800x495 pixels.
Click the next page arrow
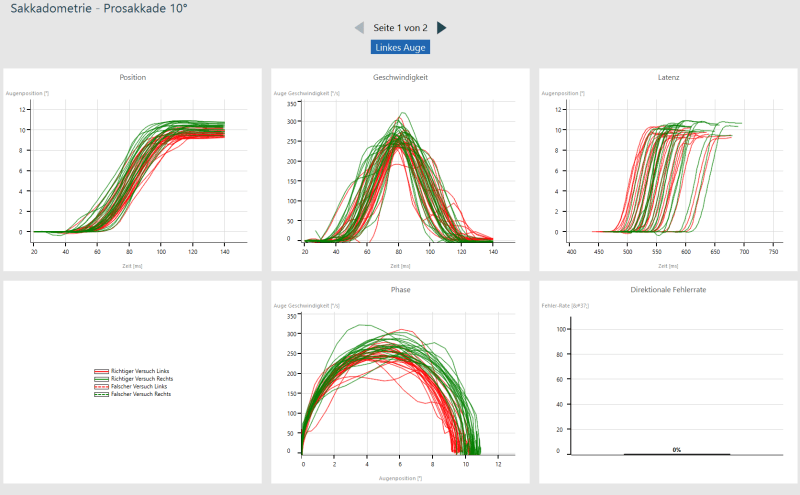coord(442,28)
